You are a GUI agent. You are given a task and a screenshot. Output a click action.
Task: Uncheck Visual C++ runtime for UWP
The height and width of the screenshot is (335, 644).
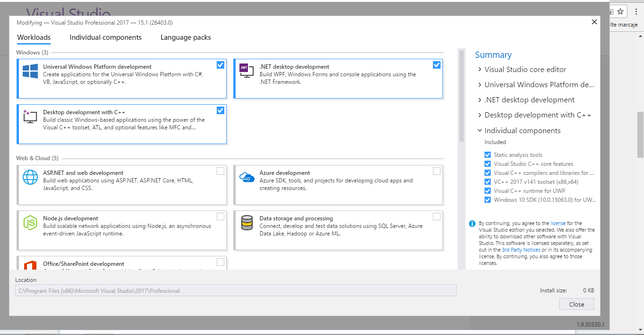pos(487,191)
